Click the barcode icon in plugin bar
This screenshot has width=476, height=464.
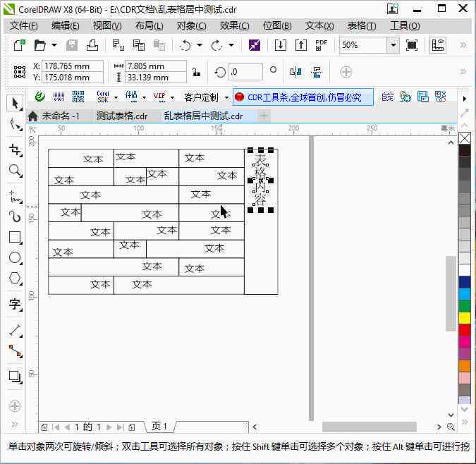(x=59, y=97)
